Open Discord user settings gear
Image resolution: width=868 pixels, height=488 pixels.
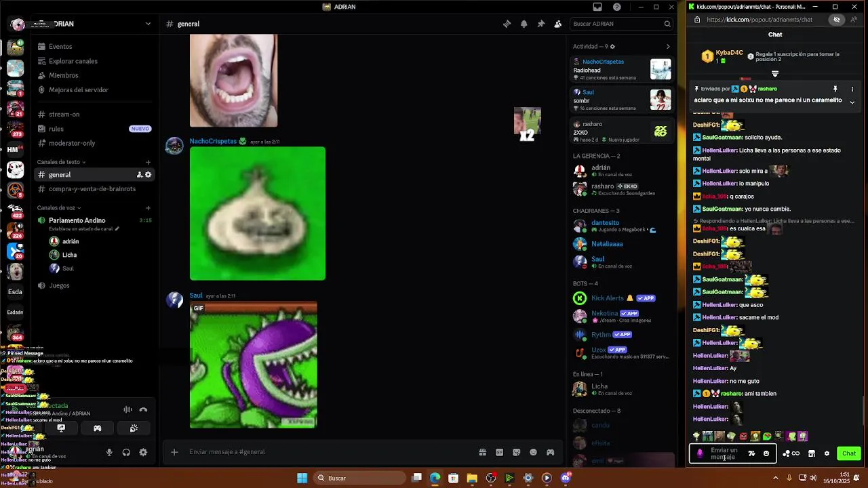(x=143, y=452)
